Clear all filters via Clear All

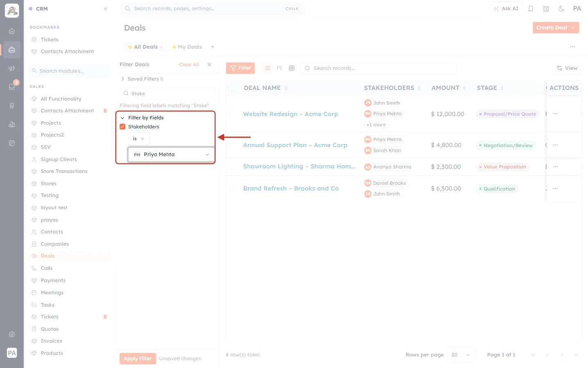tap(189, 65)
